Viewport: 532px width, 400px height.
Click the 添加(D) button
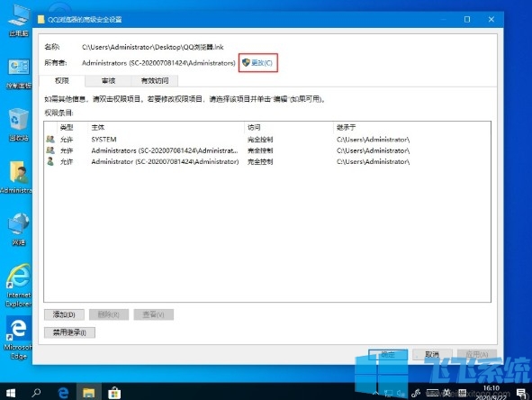coord(64,314)
